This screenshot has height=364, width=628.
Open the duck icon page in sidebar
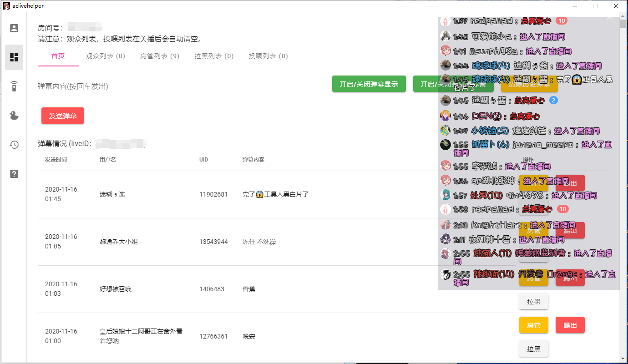click(x=14, y=116)
